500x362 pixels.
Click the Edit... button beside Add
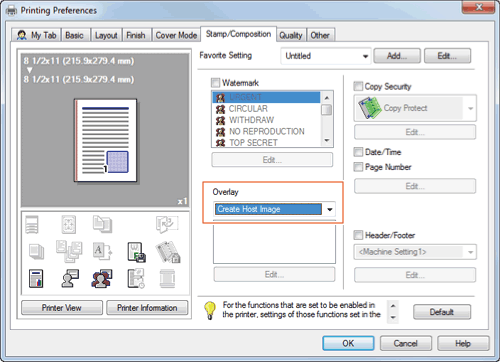(x=447, y=56)
